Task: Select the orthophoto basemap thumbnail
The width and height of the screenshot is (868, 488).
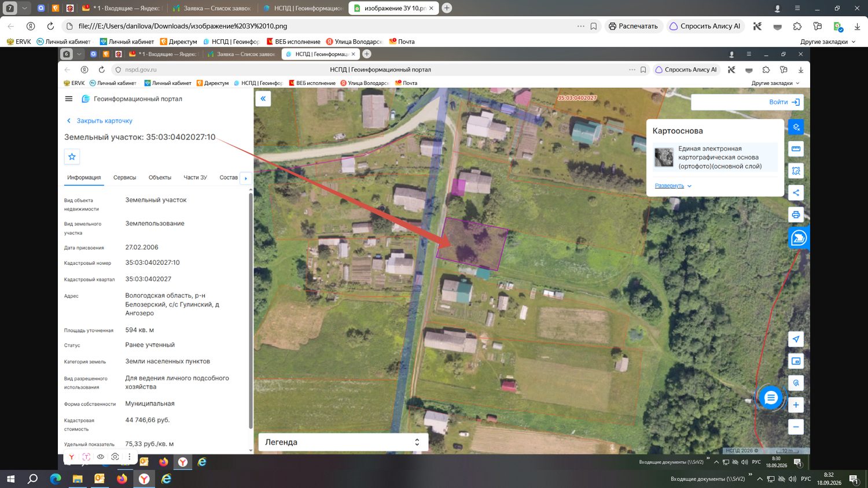Action: click(x=664, y=157)
